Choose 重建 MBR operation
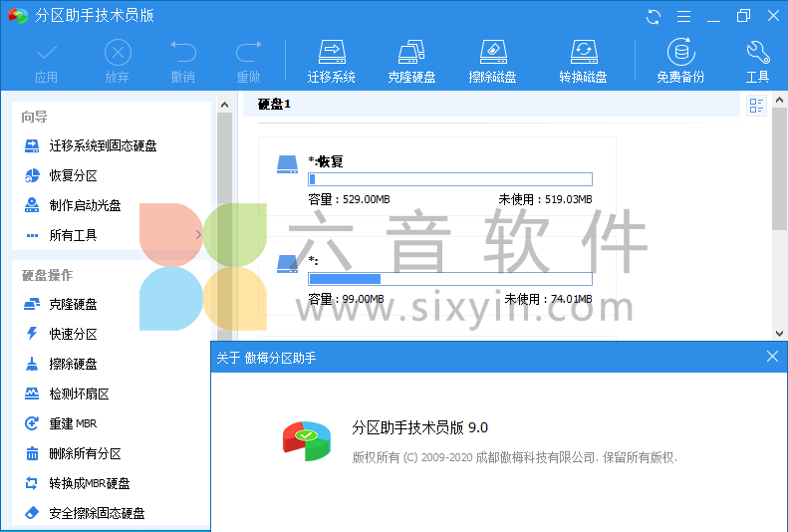This screenshot has width=788, height=532. tap(74, 423)
